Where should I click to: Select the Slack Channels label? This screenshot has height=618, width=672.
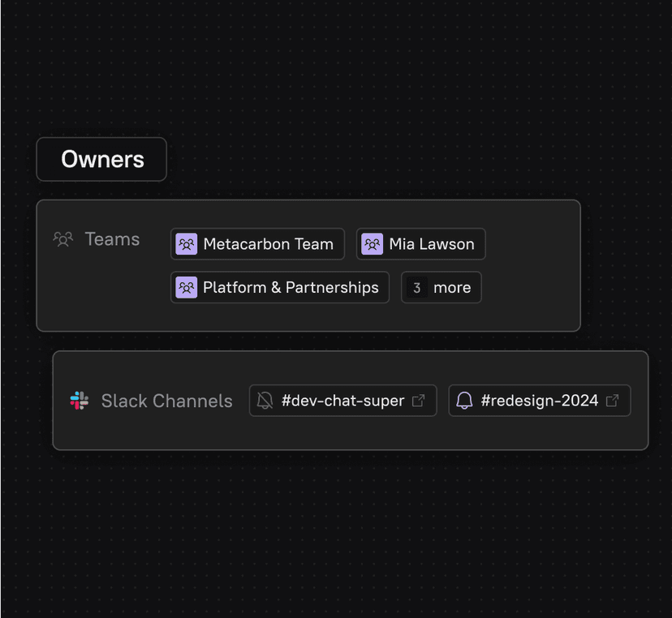[x=166, y=401]
